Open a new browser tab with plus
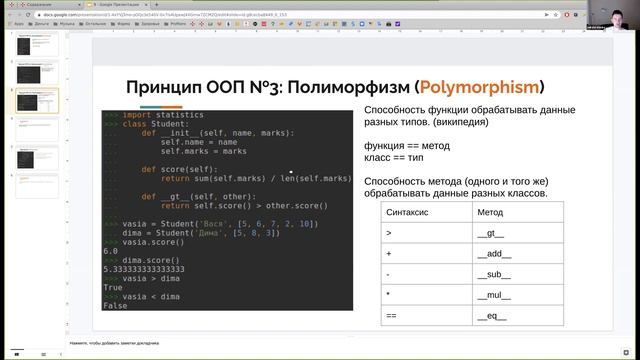 156,4
